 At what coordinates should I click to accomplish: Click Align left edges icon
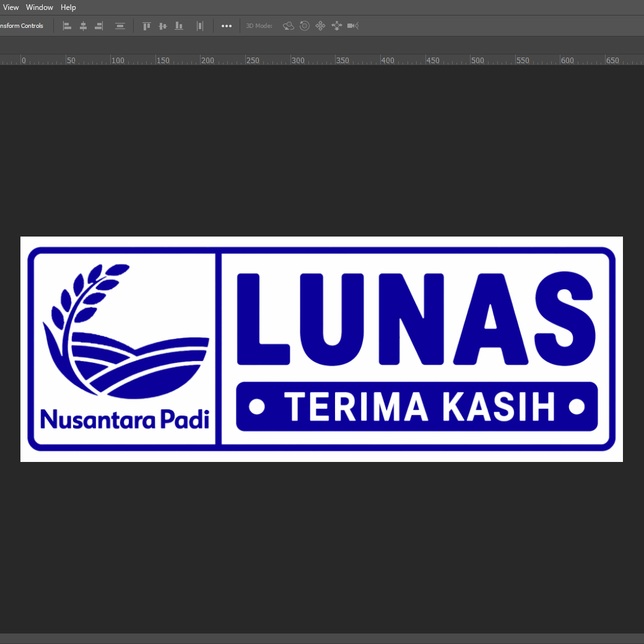[x=67, y=26]
